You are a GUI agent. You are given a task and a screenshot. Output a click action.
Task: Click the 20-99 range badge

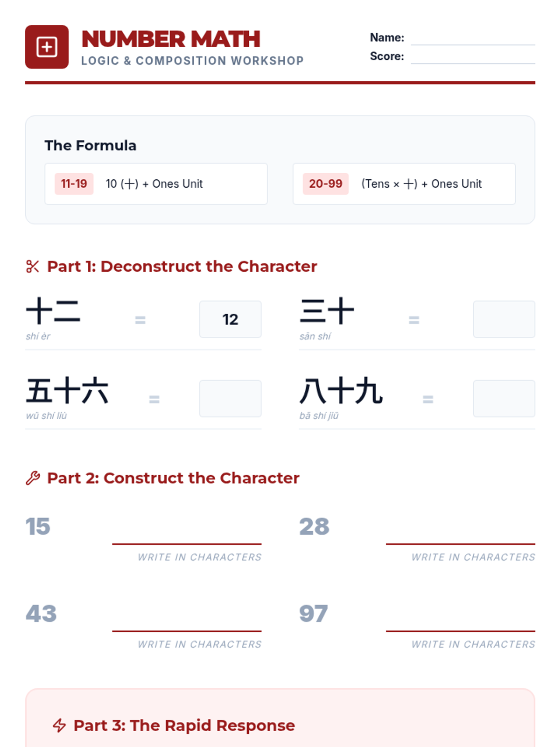[325, 184]
